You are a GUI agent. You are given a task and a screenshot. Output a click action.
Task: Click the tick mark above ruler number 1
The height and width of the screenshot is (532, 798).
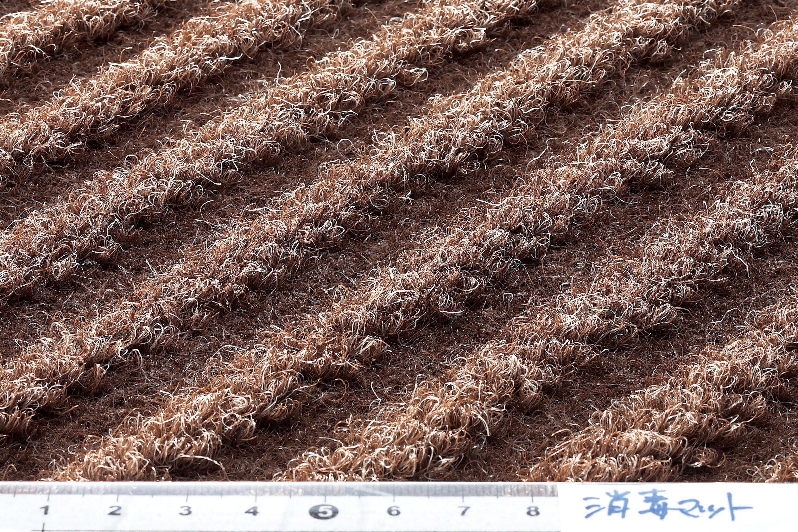tap(48, 497)
